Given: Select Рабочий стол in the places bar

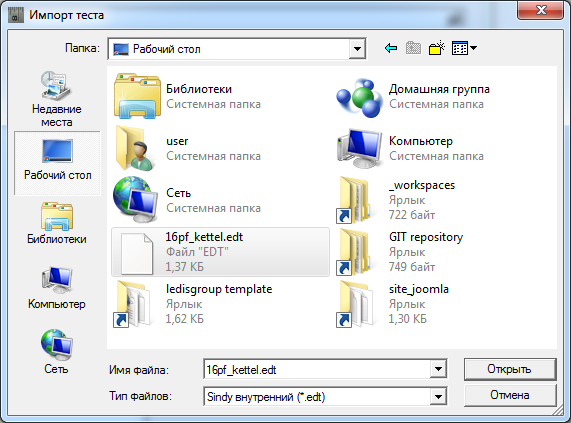Looking at the screenshot, I should point(57,163).
